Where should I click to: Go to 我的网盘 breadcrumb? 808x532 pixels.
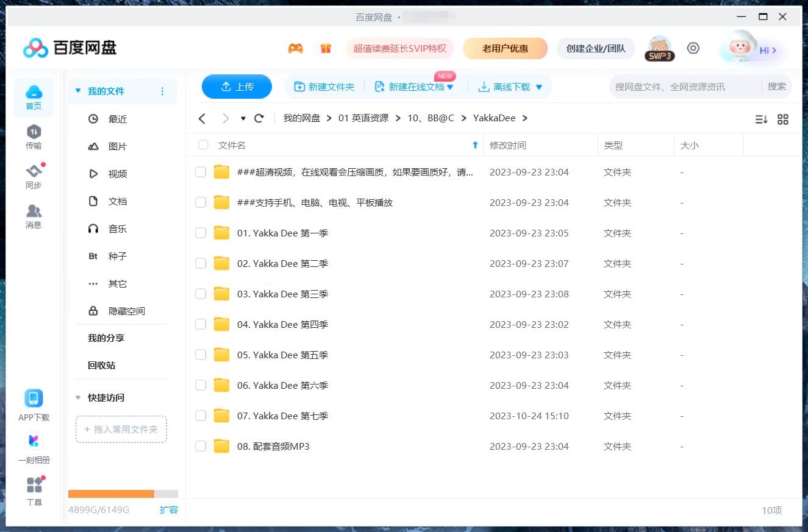coord(302,118)
